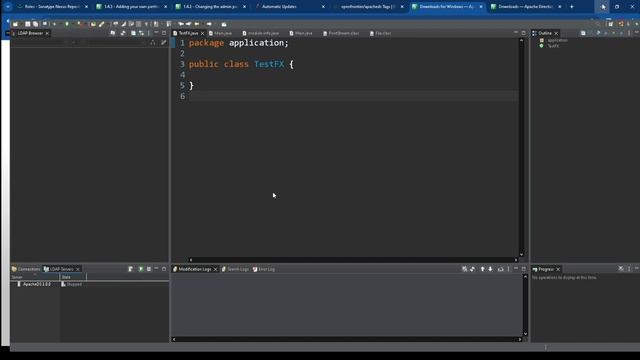
Task: Maximize the editor area
Action: coord(524,33)
